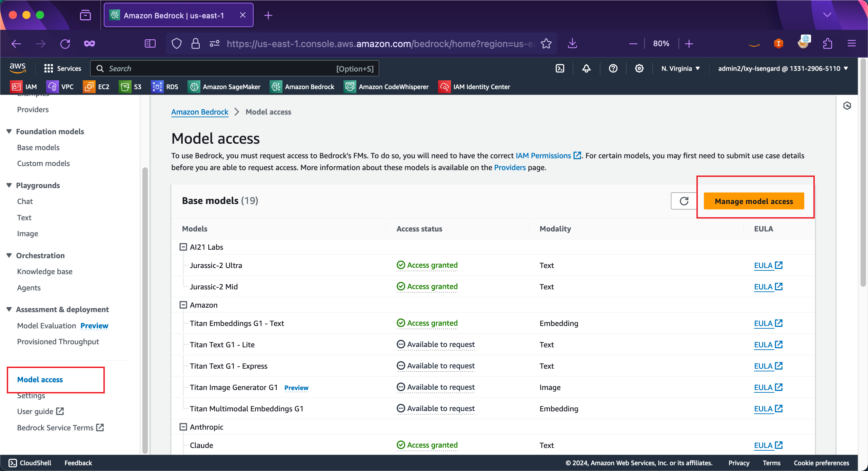Open the EULA link for Titan Text G1 - Lite

pos(768,345)
